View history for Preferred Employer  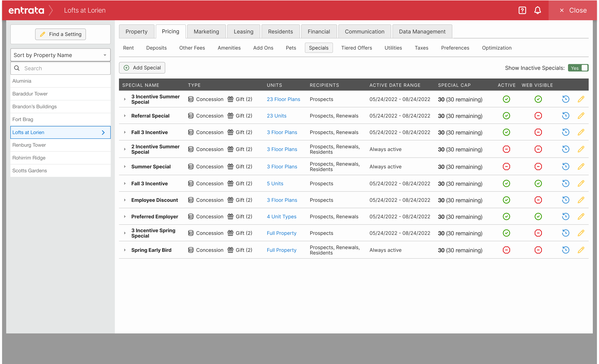click(x=566, y=216)
